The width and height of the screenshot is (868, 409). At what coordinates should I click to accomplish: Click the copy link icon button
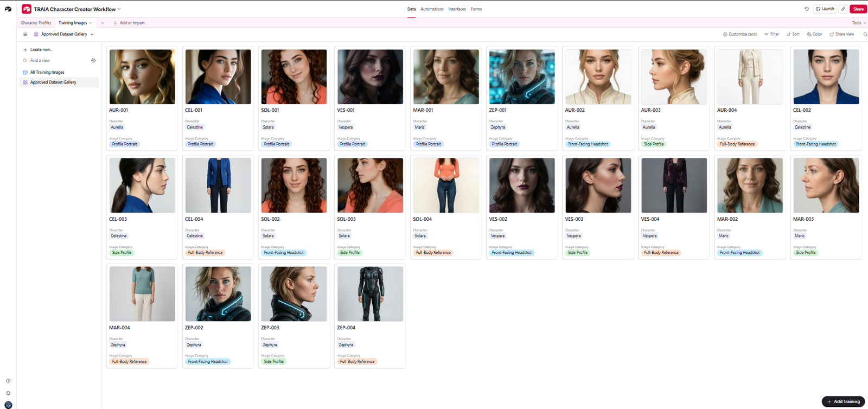[x=843, y=9]
